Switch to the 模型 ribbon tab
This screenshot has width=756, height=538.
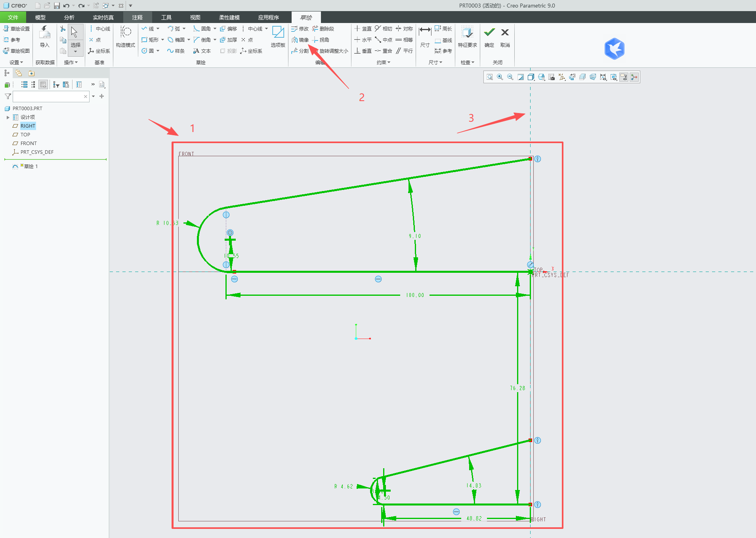coord(40,17)
